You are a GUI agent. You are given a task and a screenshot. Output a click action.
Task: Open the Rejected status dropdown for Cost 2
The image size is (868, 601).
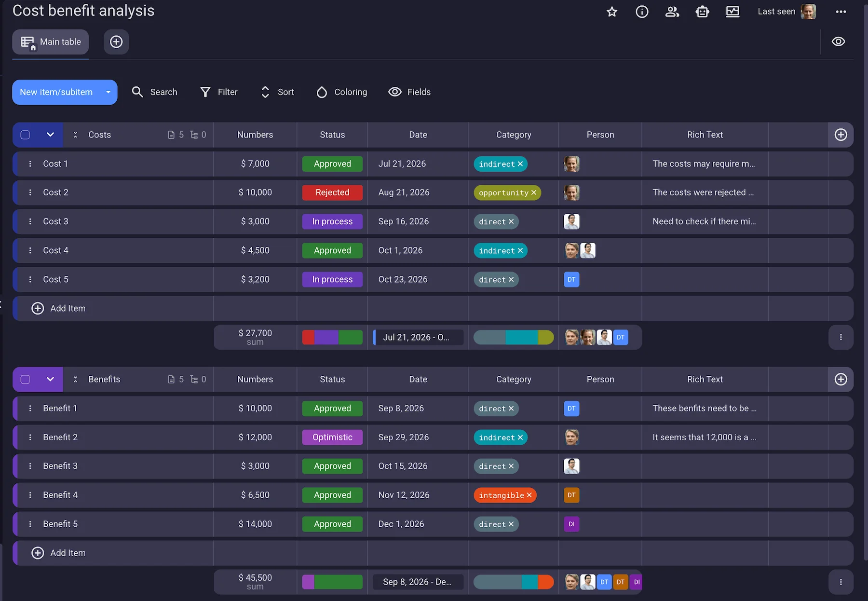coord(332,192)
